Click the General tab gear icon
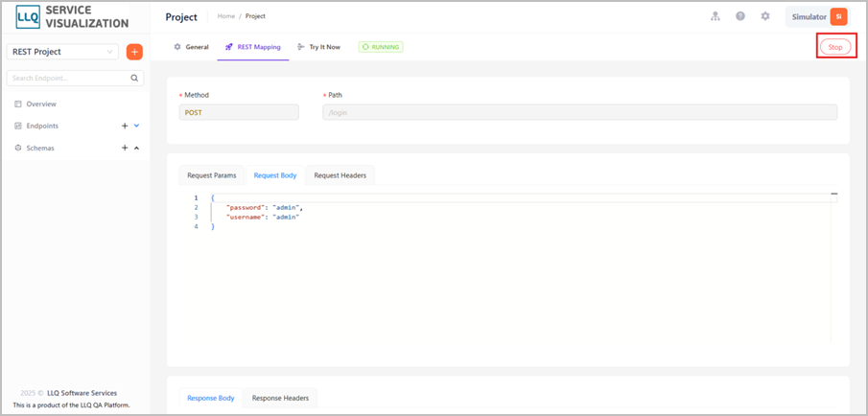868x416 pixels. (177, 47)
